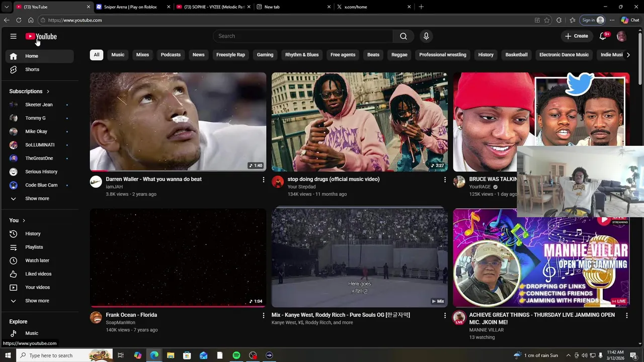The image size is (644, 362).
Task: Open Your videos in the sidebar
Action: tap(39, 288)
